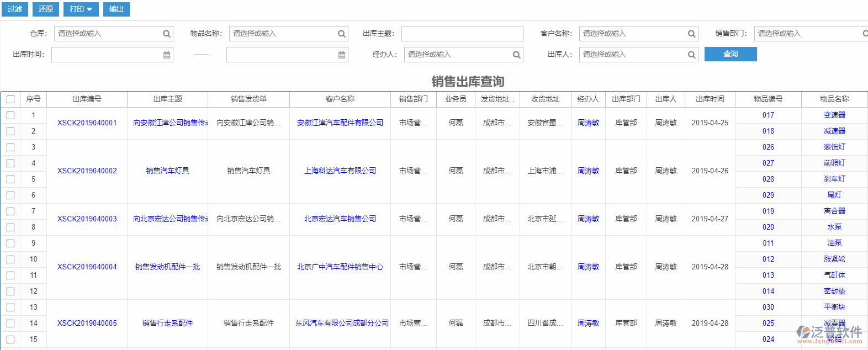
Task: Click the 出库主题 text input field
Action: click(x=462, y=34)
